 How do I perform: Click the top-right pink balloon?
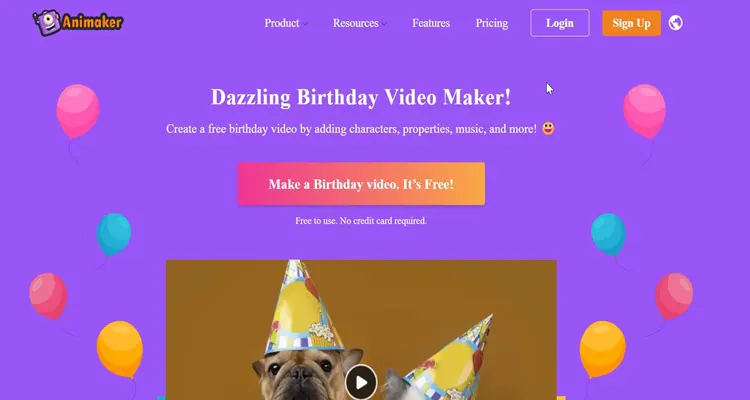tap(644, 111)
